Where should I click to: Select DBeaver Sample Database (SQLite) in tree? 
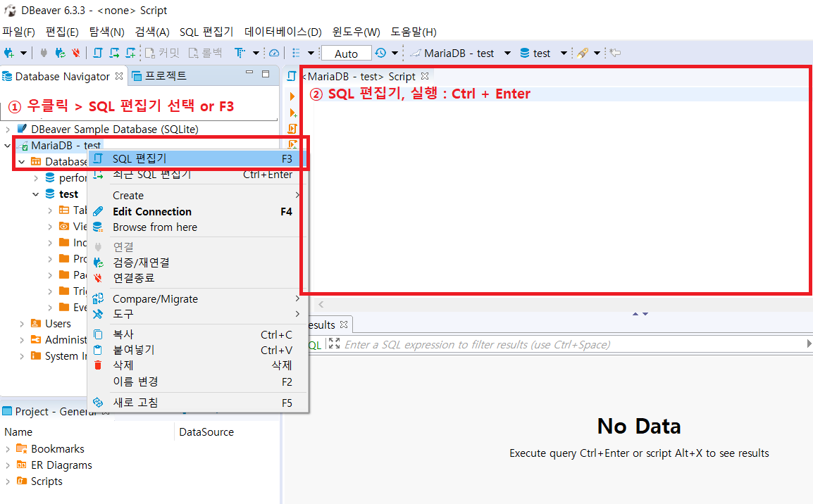click(115, 129)
